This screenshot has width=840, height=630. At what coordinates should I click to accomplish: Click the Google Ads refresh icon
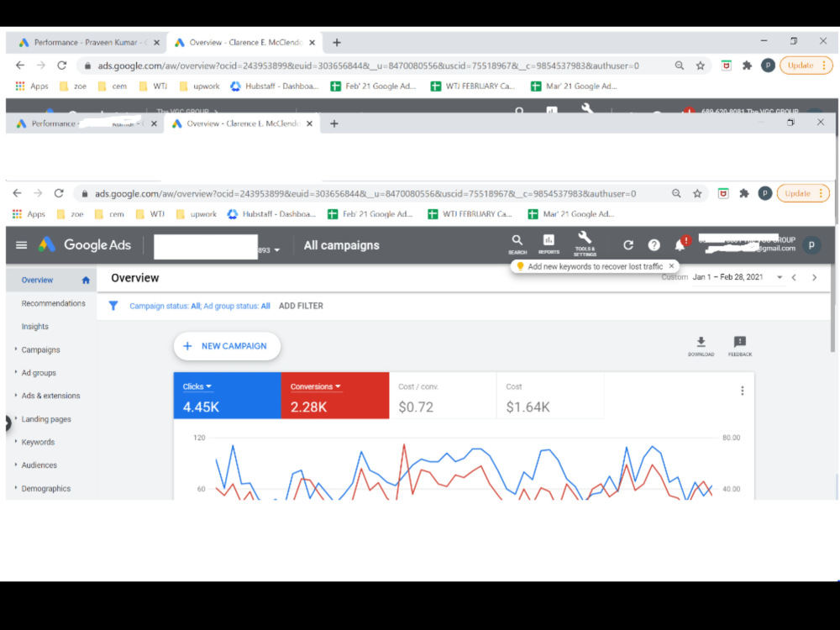tap(628, 244)
